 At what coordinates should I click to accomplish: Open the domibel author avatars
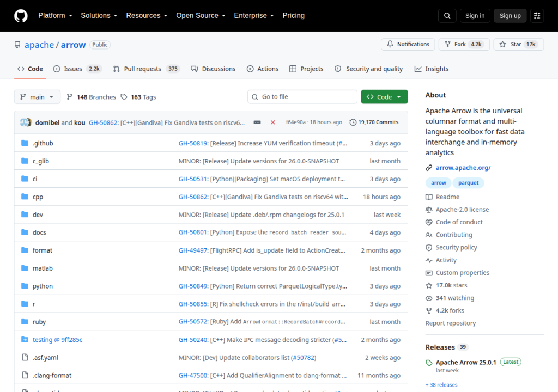[26, 122]
